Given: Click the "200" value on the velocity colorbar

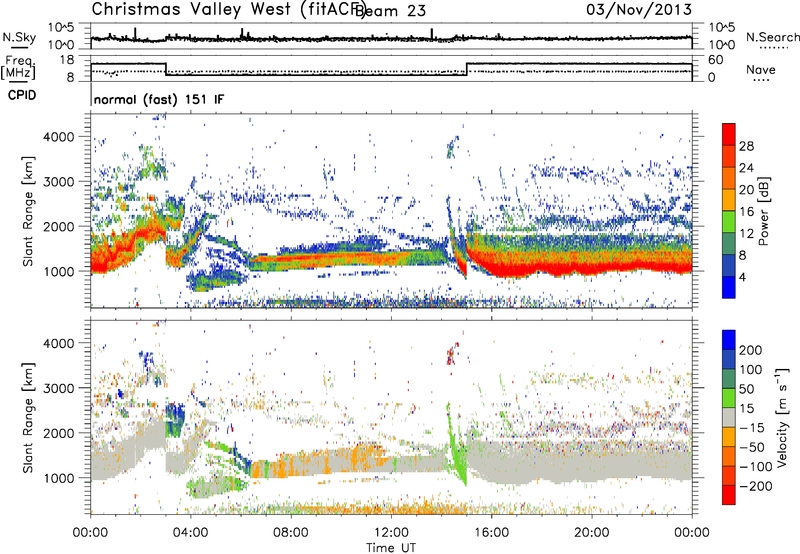Looking at the screenshot, I should 751,350.
